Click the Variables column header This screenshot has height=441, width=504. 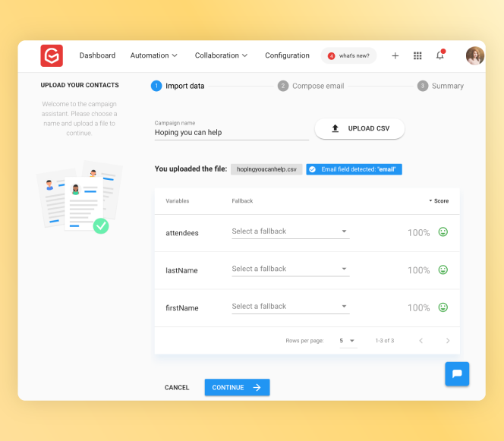pyautogui.click(x=177, y=201)
